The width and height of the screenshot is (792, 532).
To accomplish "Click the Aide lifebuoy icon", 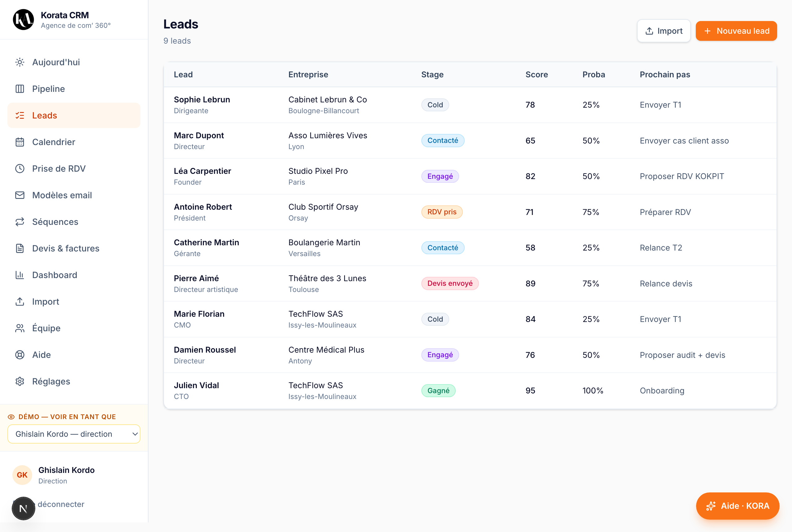I will (20, 354).
